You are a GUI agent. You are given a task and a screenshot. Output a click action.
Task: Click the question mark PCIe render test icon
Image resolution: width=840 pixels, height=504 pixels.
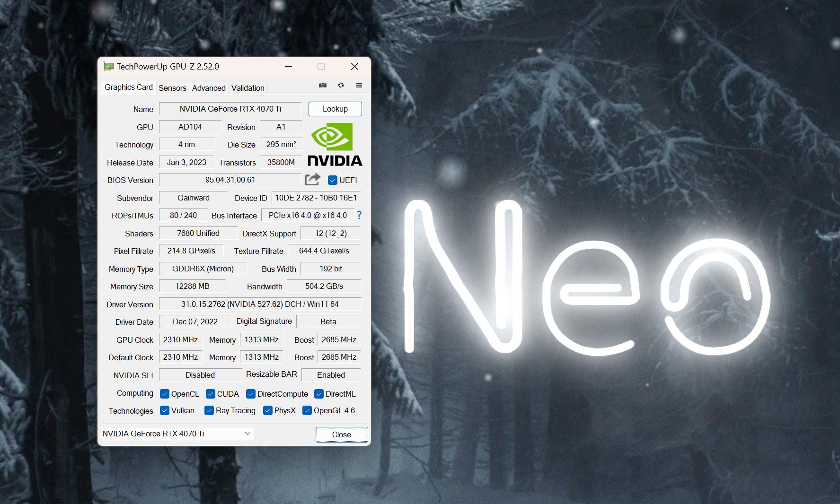coord(359,216)
